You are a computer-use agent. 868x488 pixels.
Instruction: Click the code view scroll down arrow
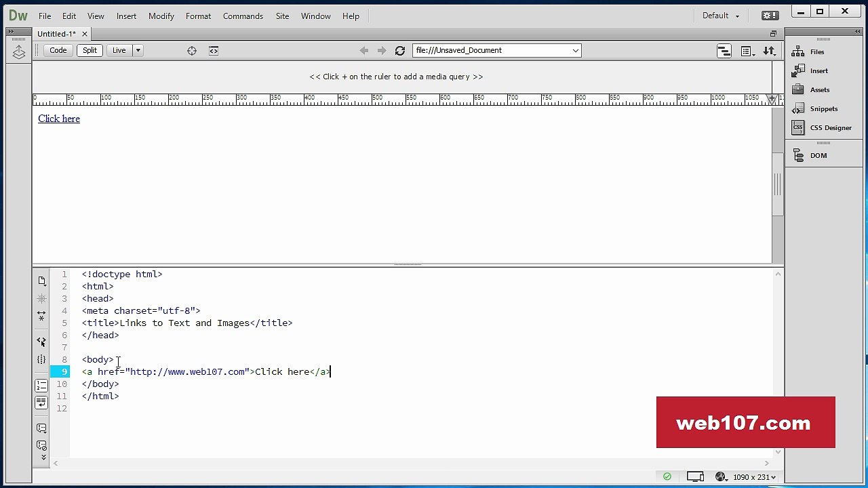(778, 452)
